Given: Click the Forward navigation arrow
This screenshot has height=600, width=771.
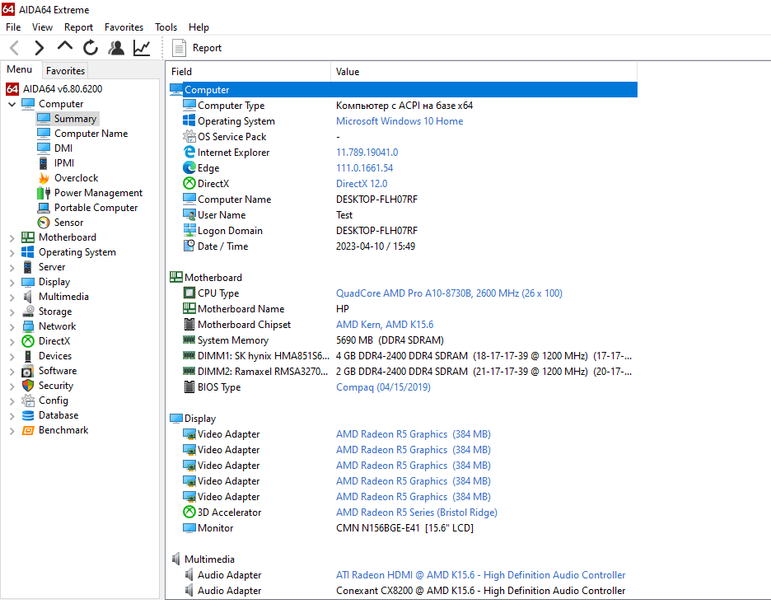Looking at the screenshot, I should [39, 48].
